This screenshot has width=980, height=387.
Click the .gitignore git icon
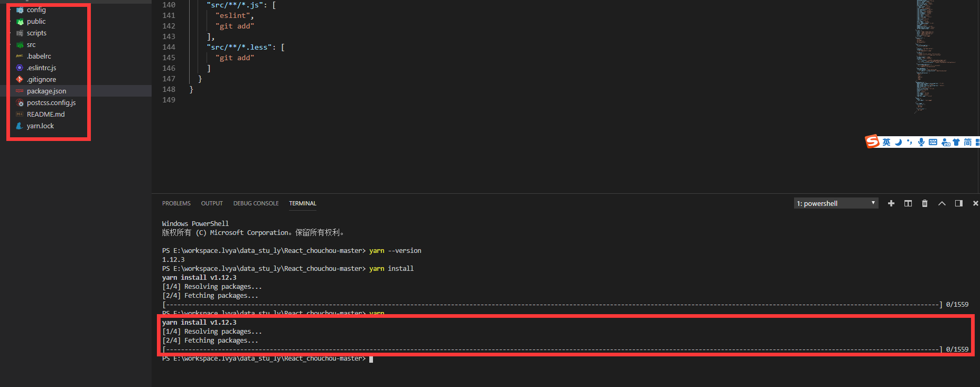(20, 79)
